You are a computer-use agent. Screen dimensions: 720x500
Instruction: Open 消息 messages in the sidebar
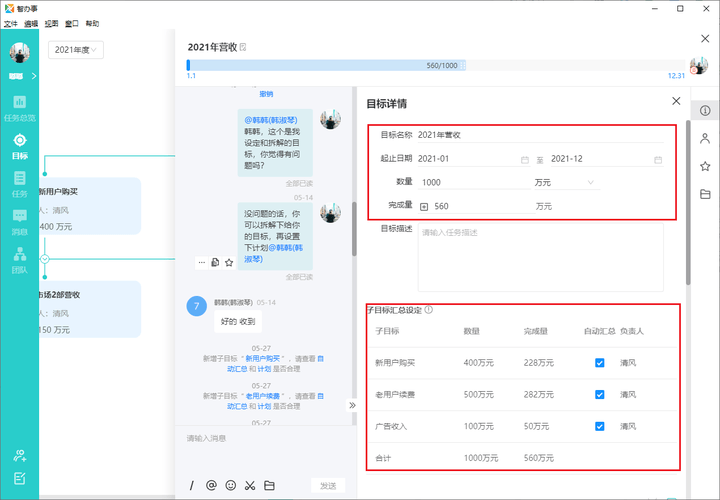19,221
